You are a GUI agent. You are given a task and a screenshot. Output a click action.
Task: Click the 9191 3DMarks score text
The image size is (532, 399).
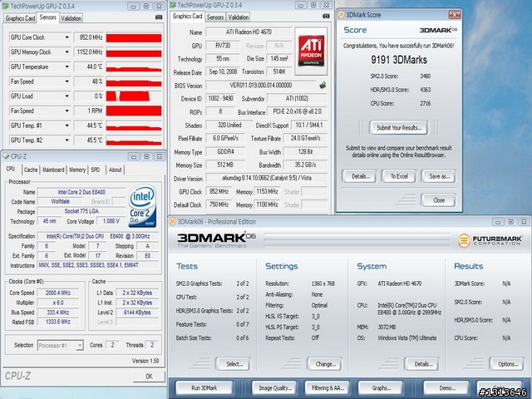click(x=399, y=60)
